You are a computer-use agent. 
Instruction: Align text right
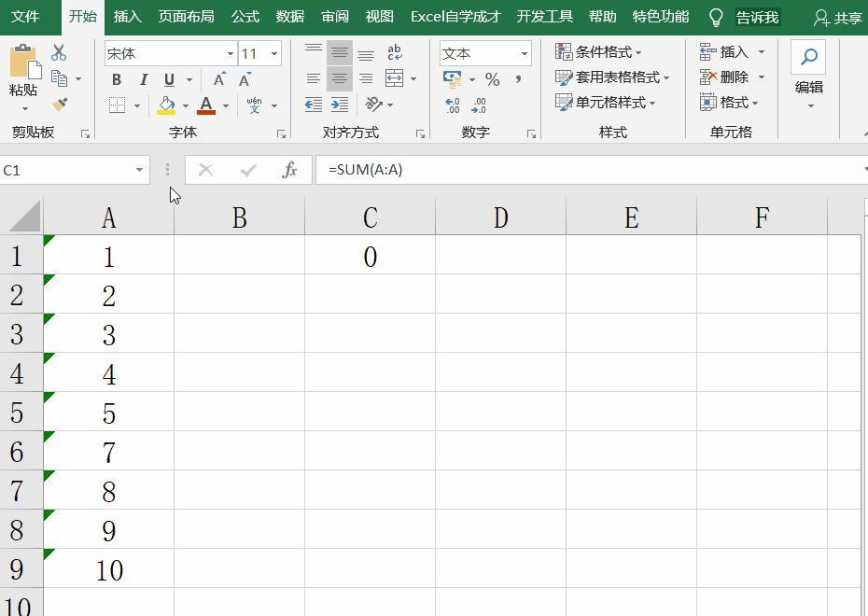coord(365,78)
